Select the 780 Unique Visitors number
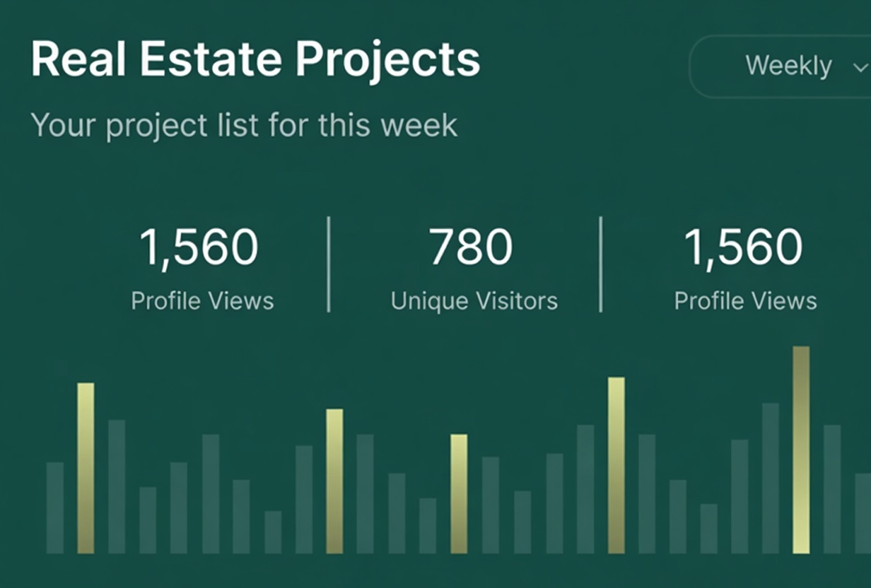 click(471, 247)
